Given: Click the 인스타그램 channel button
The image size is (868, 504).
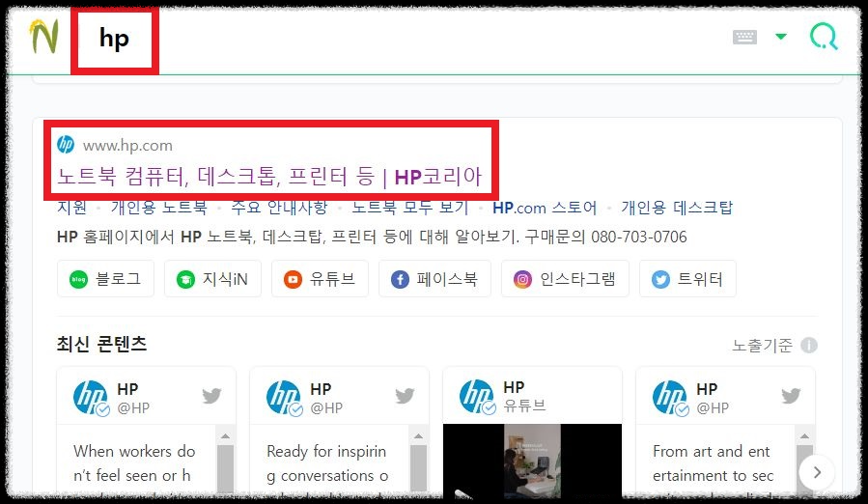Looking at the screenshot, I should coord(565,279).
